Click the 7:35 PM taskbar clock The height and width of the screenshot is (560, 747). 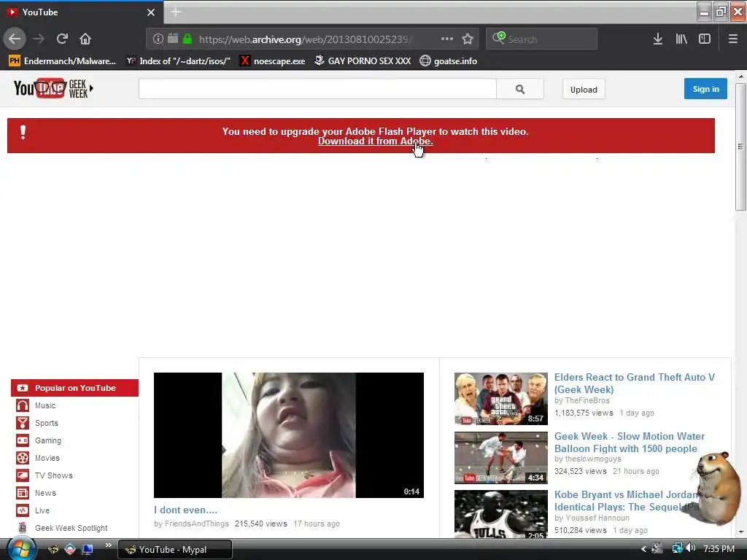click(719, 549)
